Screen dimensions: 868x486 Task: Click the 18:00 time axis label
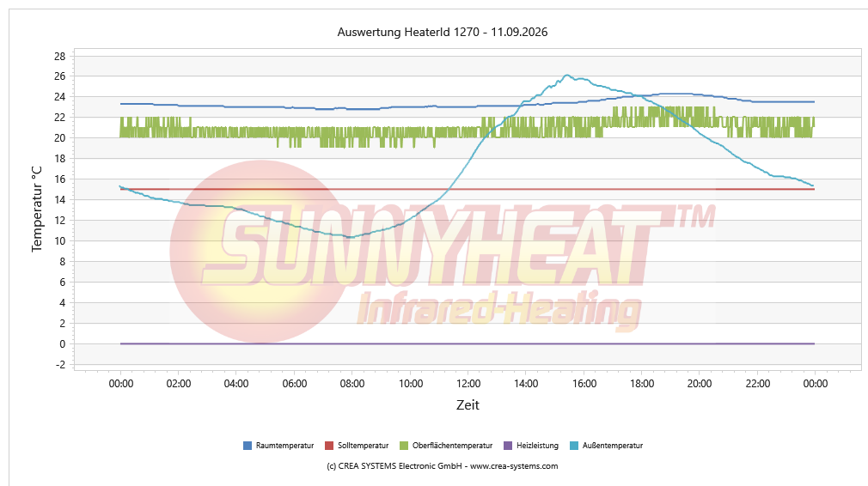[642, 384]
